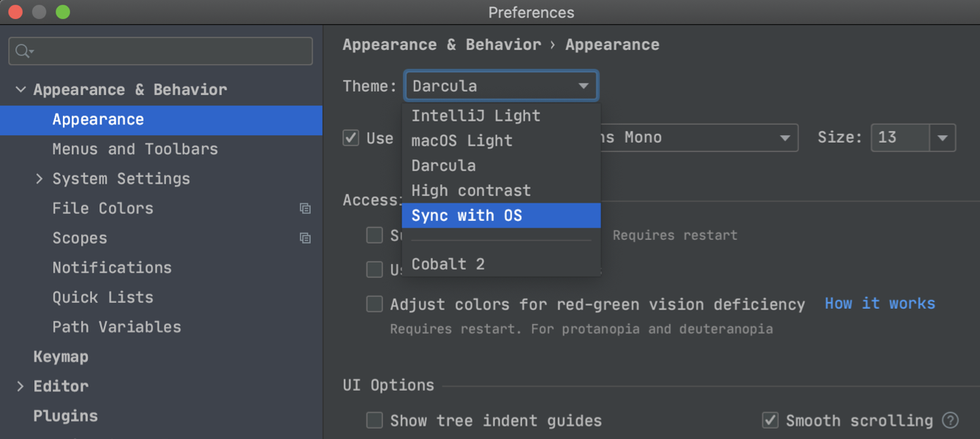Select the High contrast theme option
980x439 pixels.
(501, 190)
